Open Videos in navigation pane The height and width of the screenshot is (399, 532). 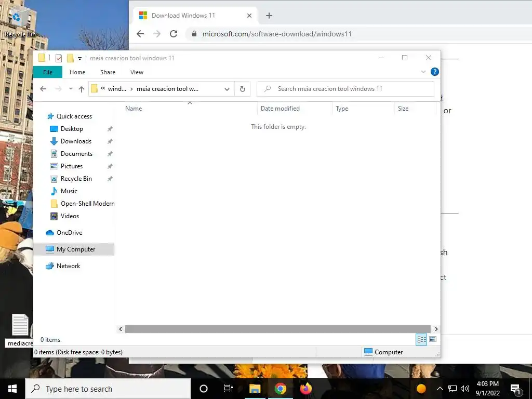(x=70, y=216)
